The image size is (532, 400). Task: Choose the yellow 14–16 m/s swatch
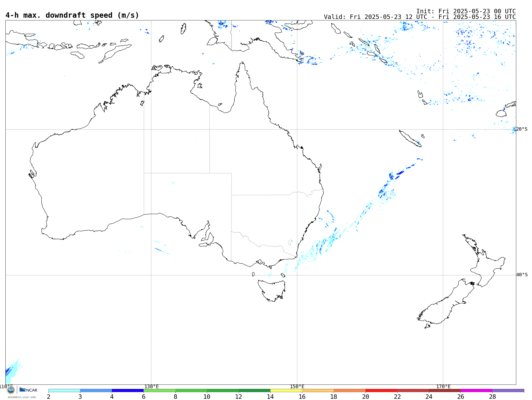[x=286, y=391]
